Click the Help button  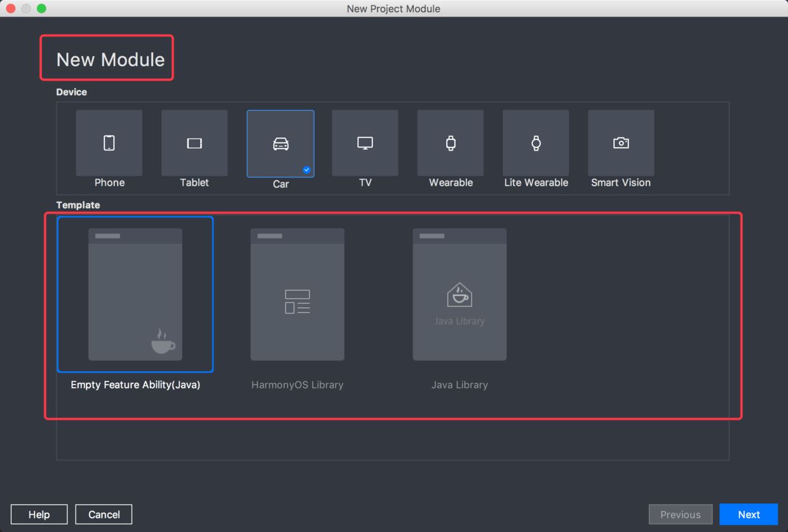tap(39, 514)
